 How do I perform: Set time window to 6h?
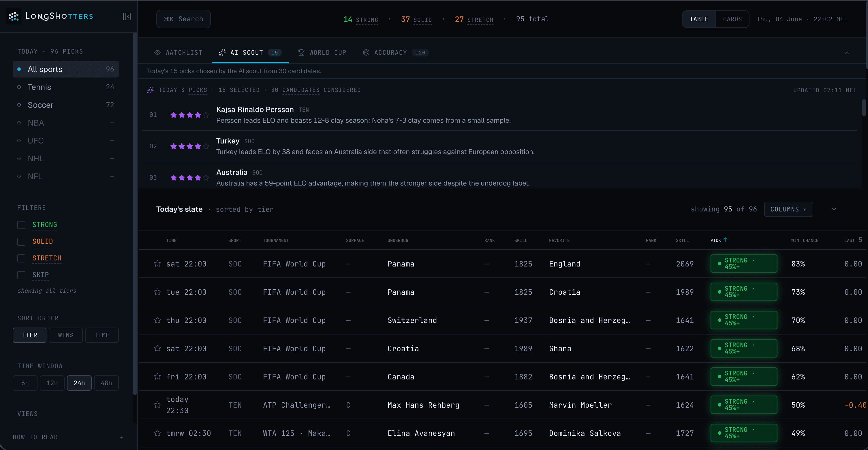25,383
